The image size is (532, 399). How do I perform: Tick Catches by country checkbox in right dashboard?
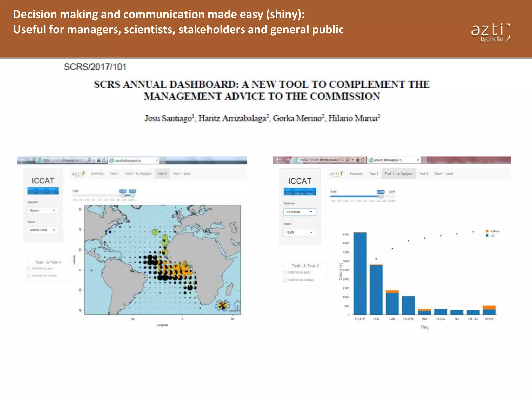tap(285, 280)
